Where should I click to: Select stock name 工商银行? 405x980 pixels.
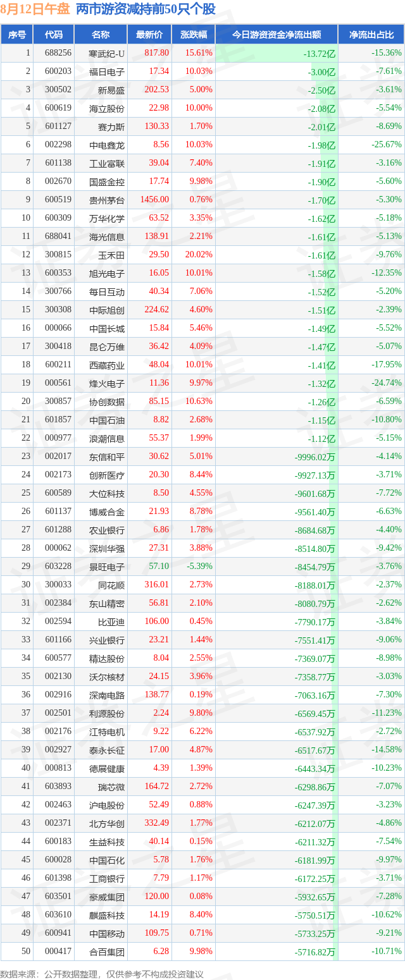tap(107, 879)
